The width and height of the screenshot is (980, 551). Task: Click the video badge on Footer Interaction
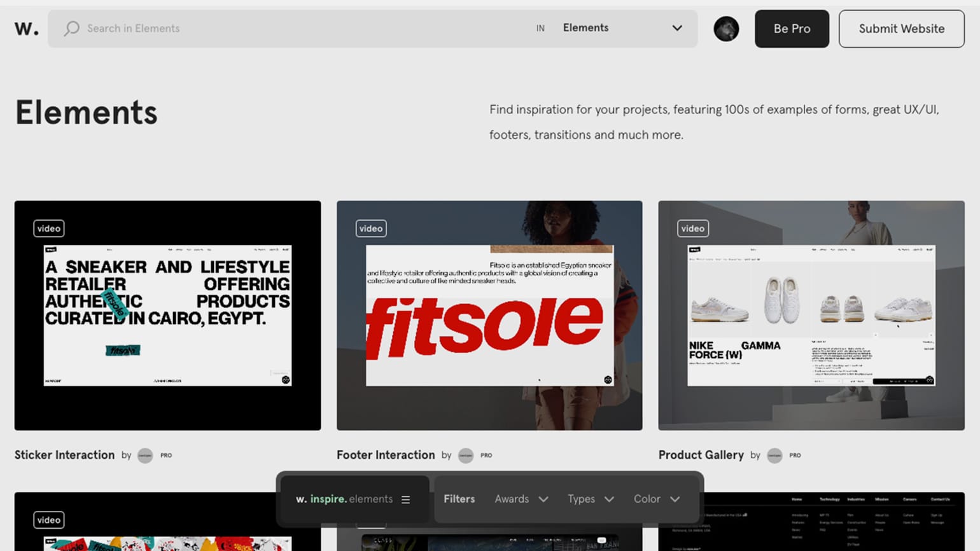click(x=371, y=228)
